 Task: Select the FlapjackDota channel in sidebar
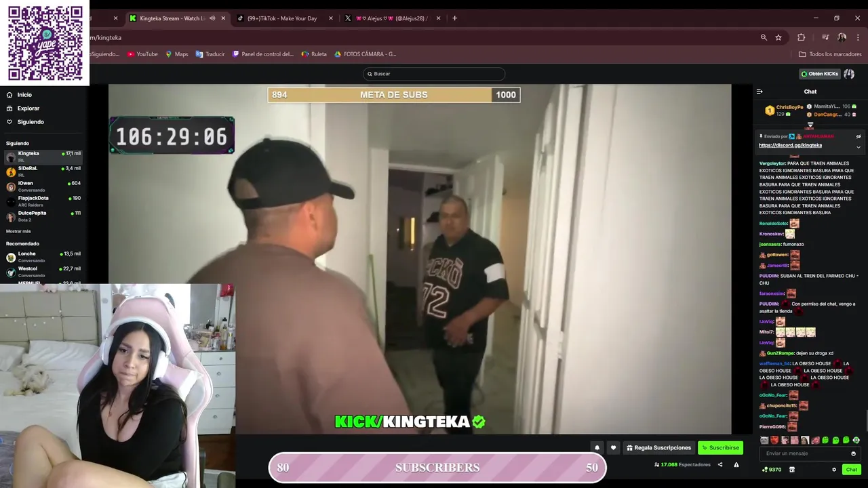coord(44,201)
